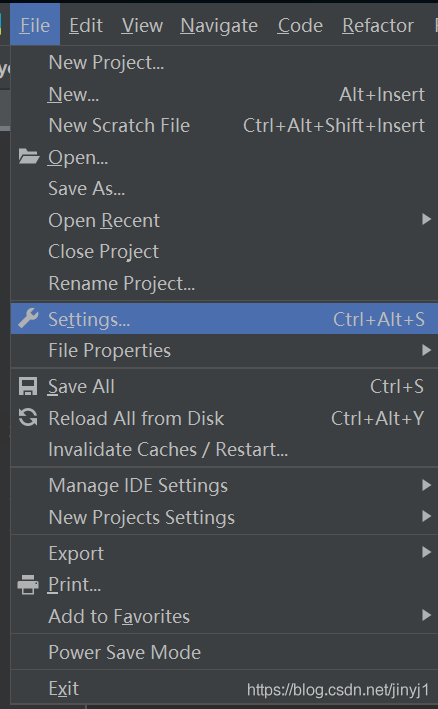This screenshot has height=709, width=438.
Task: Expand the Manage IDE Settings submenu arrow
Action: pyautogui.click(x=426, y=485)
